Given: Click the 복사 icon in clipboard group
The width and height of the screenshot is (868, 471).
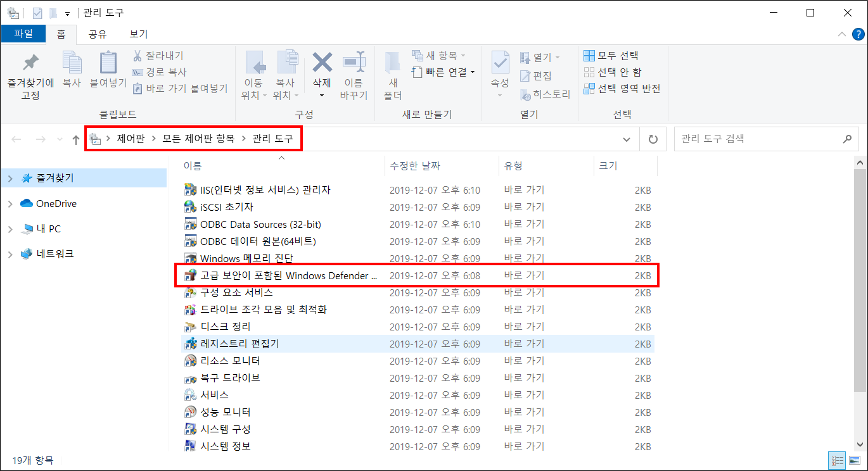Looking at the screenshot, I should click(x=72, y=63).
